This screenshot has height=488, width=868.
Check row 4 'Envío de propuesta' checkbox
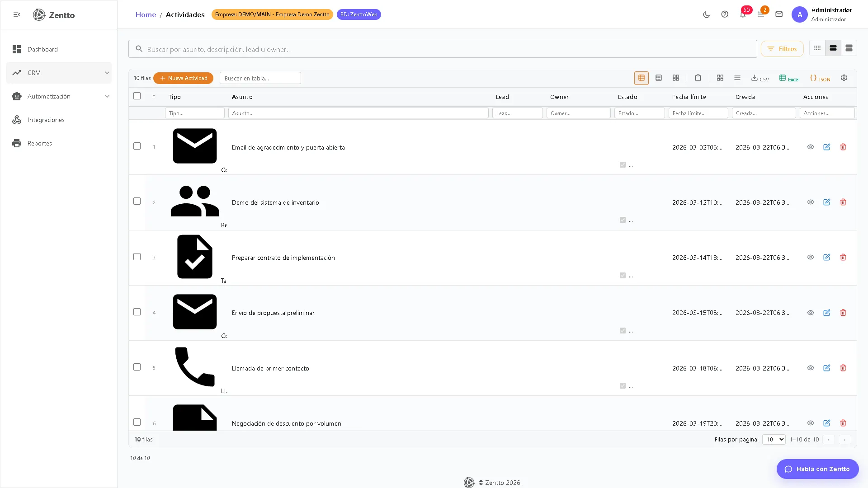[137, 312]
